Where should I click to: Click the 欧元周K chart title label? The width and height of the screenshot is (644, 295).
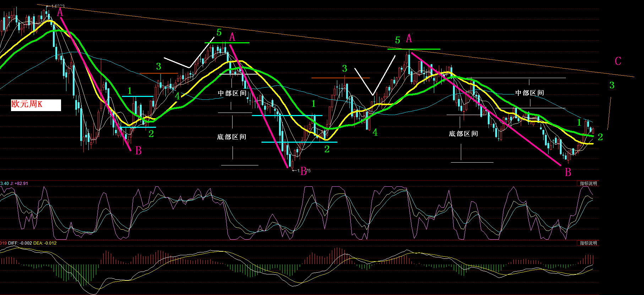click(x=36, y=105)
